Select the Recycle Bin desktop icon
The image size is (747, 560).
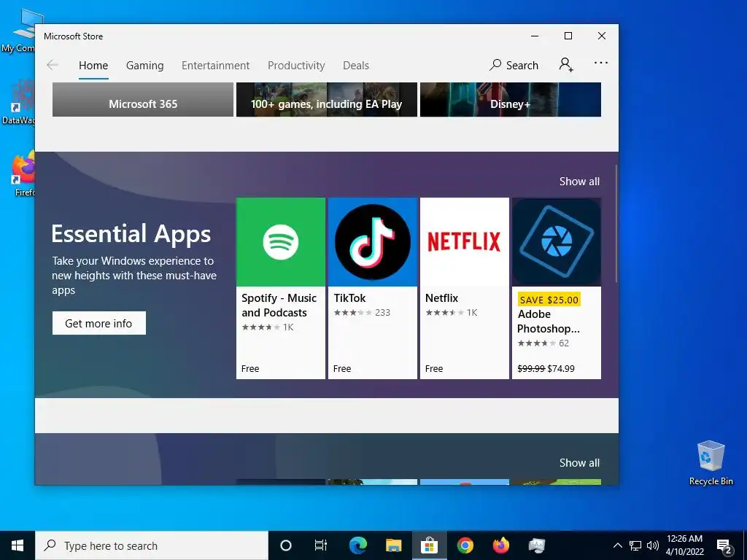pos(711,463)
